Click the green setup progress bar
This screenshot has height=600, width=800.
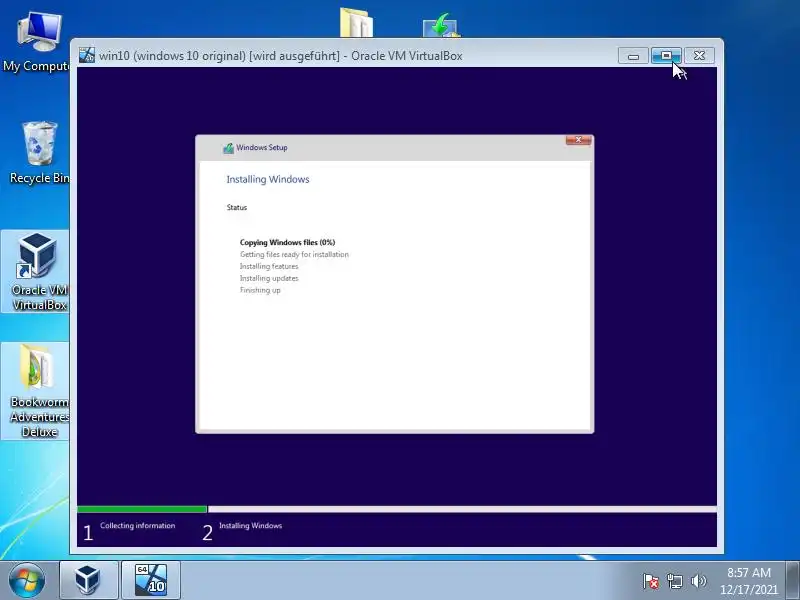142,509
